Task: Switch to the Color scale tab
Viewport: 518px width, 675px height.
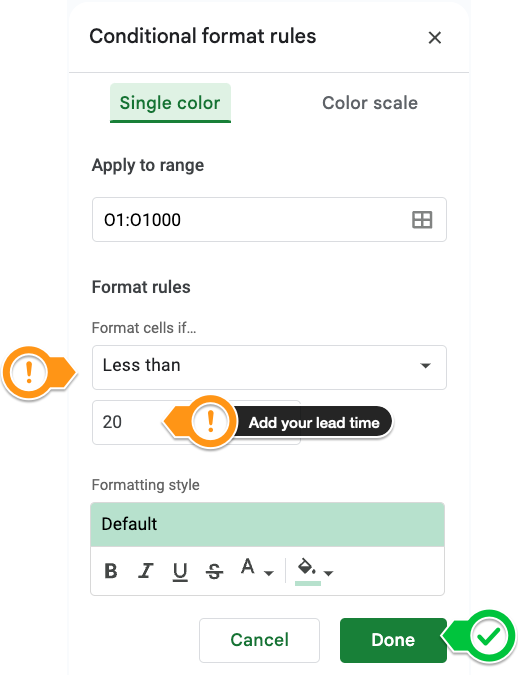Action: (x=370, y=103)
